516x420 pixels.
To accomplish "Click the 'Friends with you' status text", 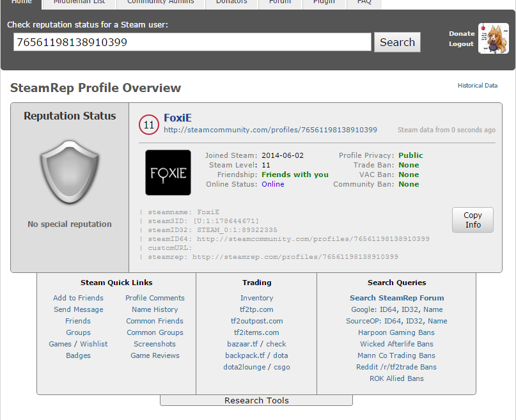I will tap(295, 175).
